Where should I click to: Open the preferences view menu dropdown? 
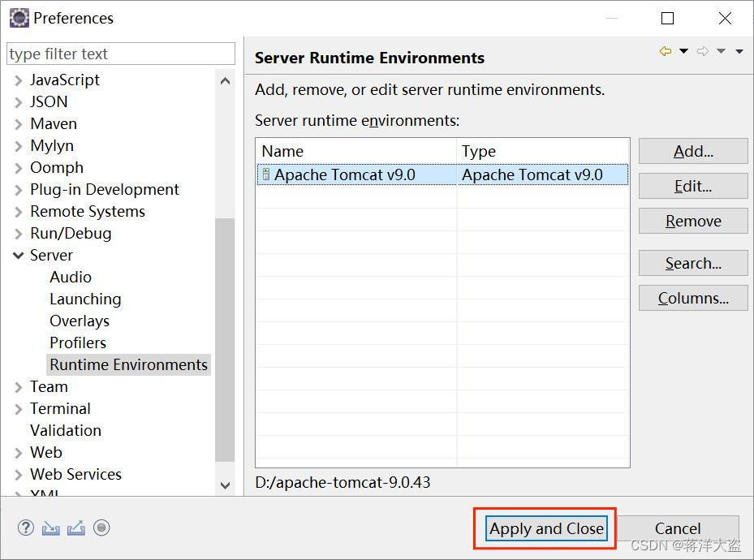(739, 51)
